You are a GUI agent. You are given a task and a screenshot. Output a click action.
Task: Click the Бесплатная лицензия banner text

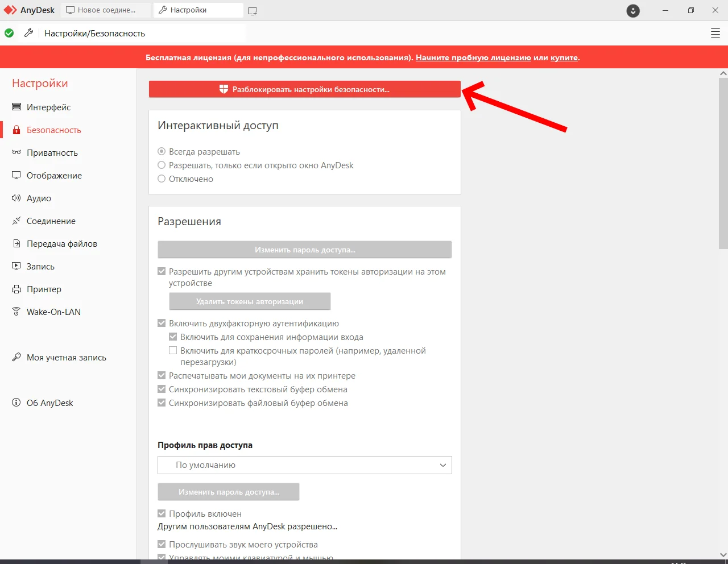[279, 57]
